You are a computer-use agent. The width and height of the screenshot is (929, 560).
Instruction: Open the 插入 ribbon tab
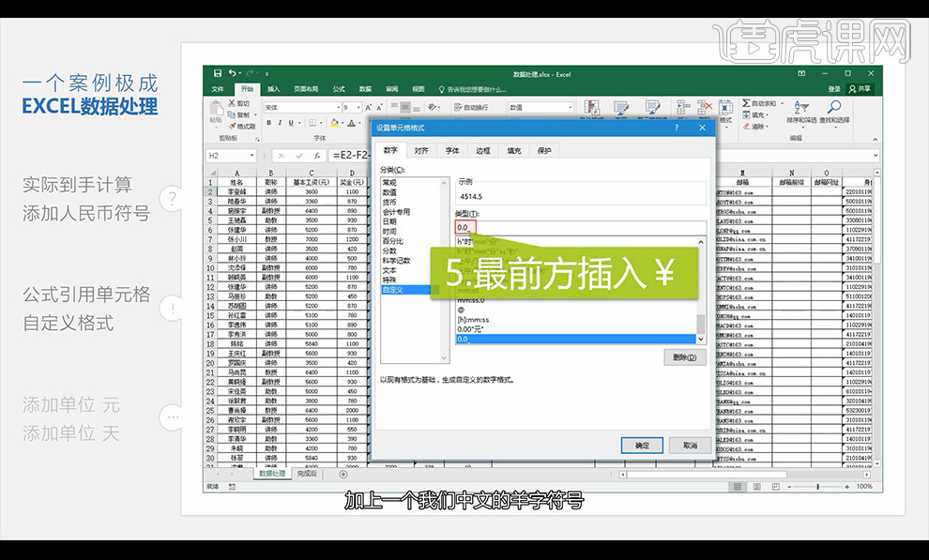274,88
